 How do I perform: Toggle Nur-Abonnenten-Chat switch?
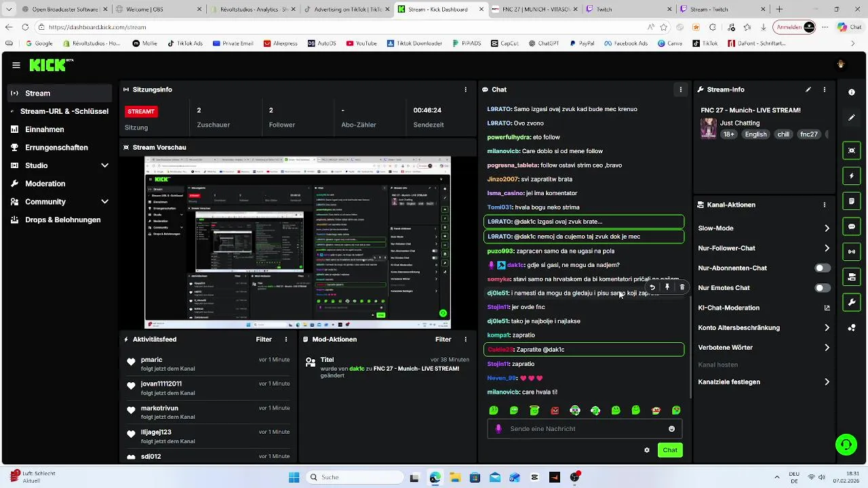(822, 268)
